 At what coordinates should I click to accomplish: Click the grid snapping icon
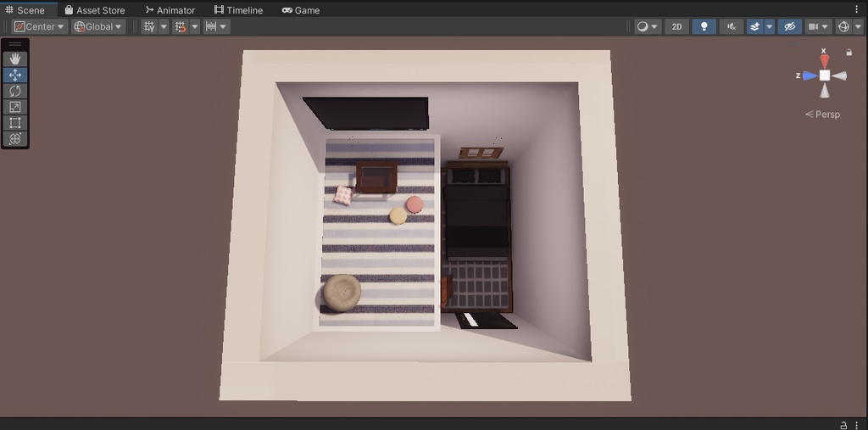tap(180, 26)
